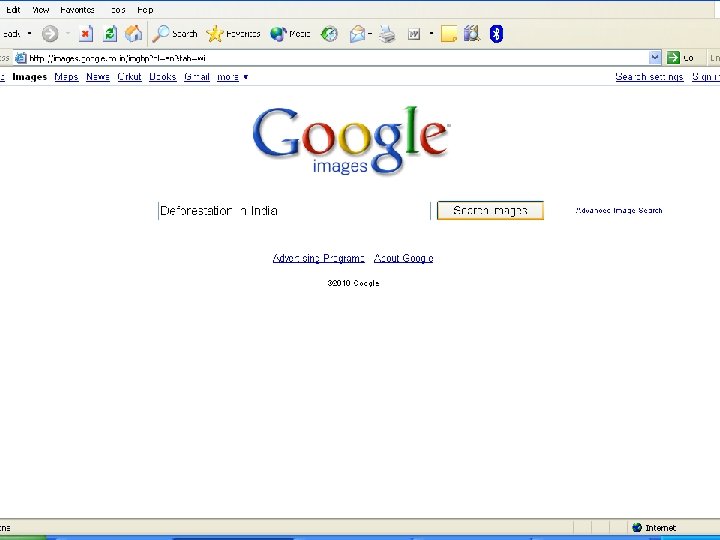The width and height of the screenshot is (720, 540).
Task: Open the Books link
Action: [163, 77]
